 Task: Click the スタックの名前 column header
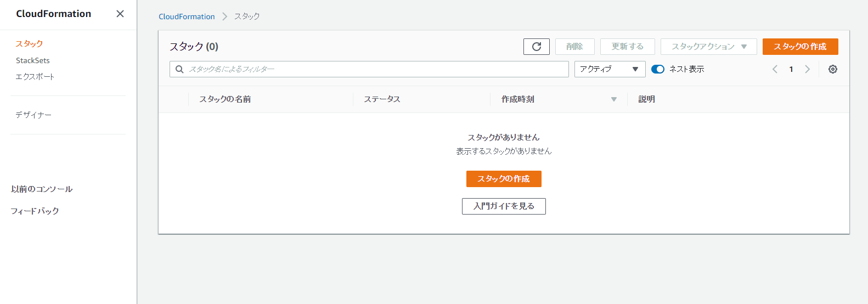click(225, 99)
